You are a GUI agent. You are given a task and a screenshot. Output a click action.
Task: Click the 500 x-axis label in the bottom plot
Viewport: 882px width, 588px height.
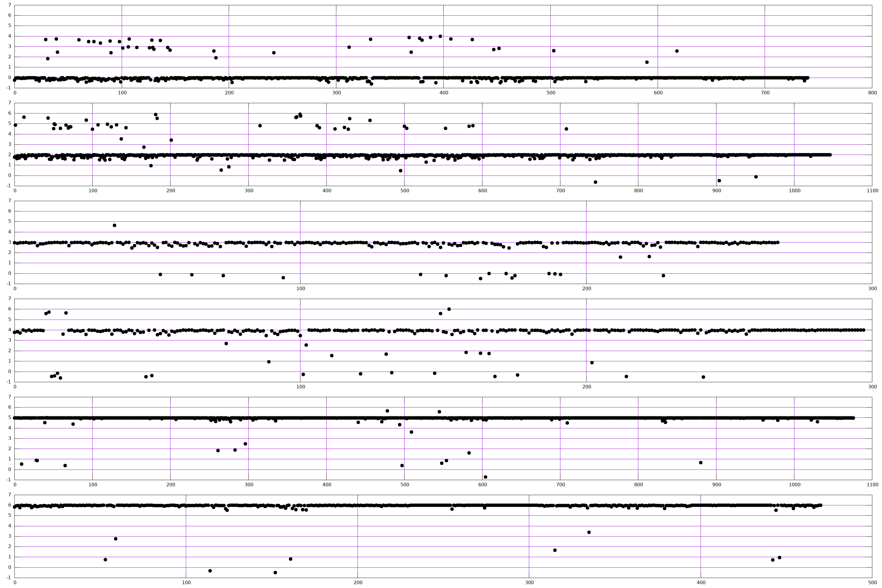(872, 582)
